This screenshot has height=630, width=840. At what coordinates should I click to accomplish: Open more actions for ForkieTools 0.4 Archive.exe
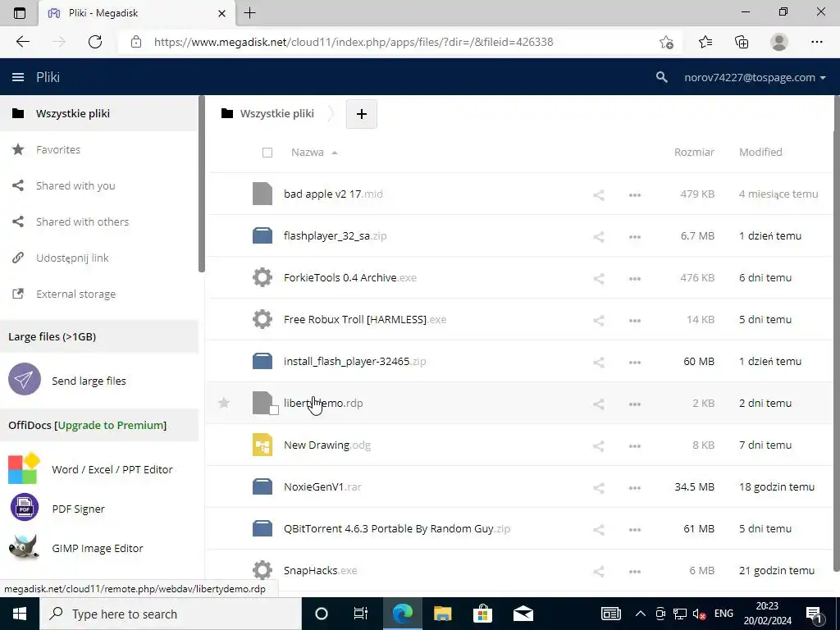pyautogui.click(x=635, y=279)
